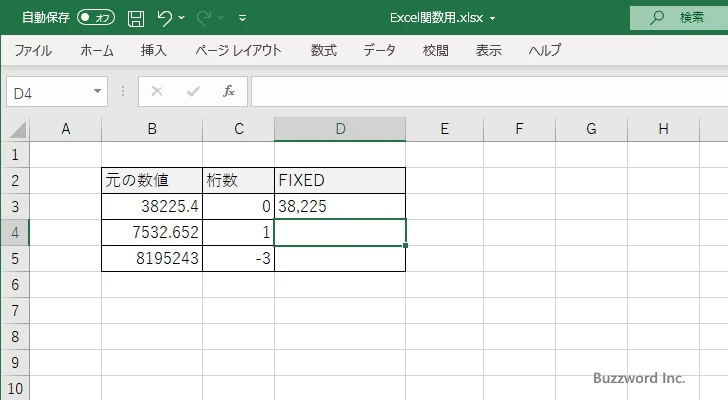Image resolution: width=728 pixels, height=400 pixels.
Task: Select column H header
Action: [663, 129]
